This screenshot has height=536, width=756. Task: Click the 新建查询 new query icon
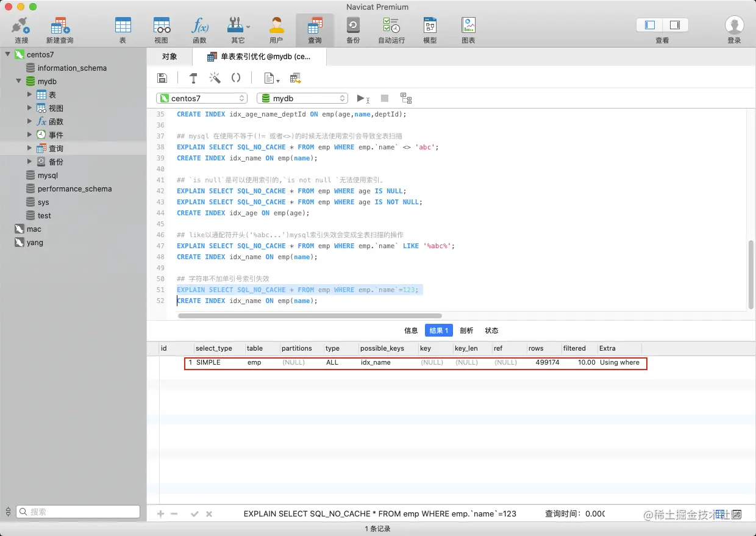tap(60, 30)
